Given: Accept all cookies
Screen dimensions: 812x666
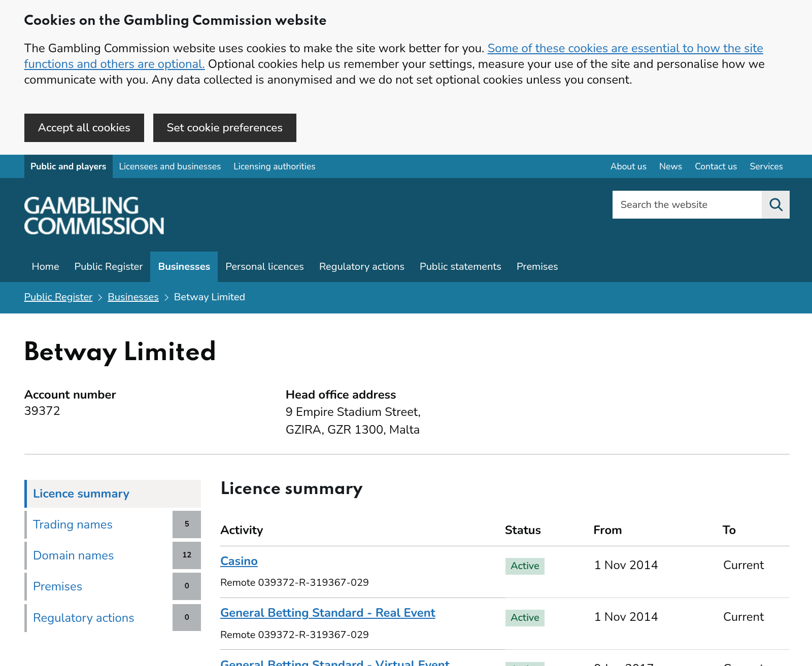Looking at the screenshot, I should coord(84,128).
